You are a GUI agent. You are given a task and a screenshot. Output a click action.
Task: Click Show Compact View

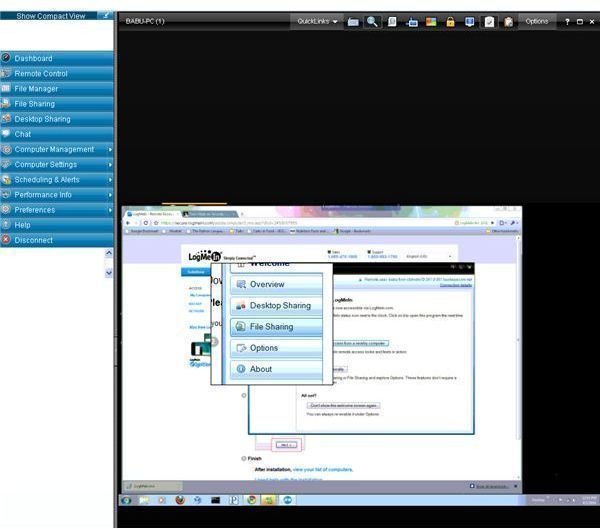click(x=51, y=16)
